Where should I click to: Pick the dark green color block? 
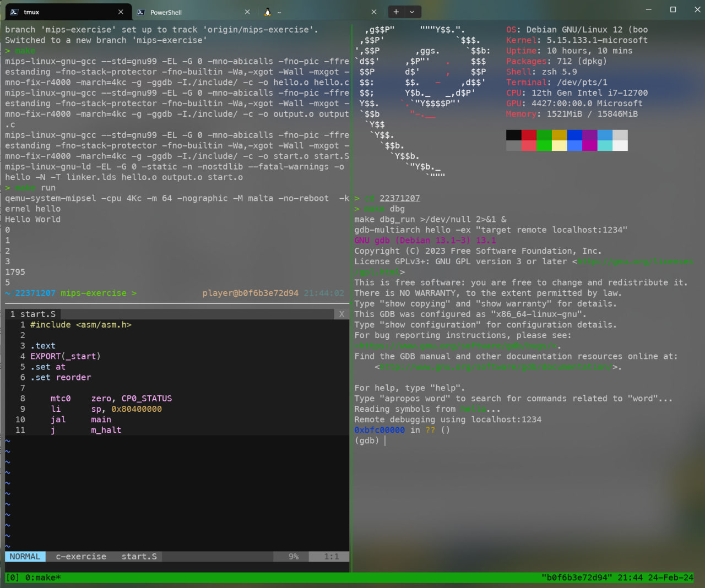pyautogui.click(x=544, y=135)
